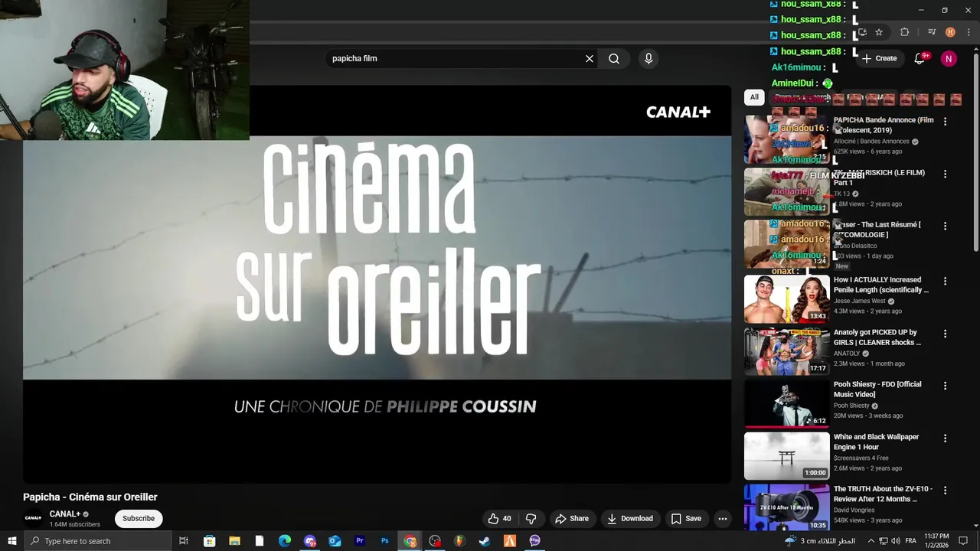This screenshot has height=551, width=980.
Task: Subscribe to the CANAL+ channel
Action: (139, 518)
